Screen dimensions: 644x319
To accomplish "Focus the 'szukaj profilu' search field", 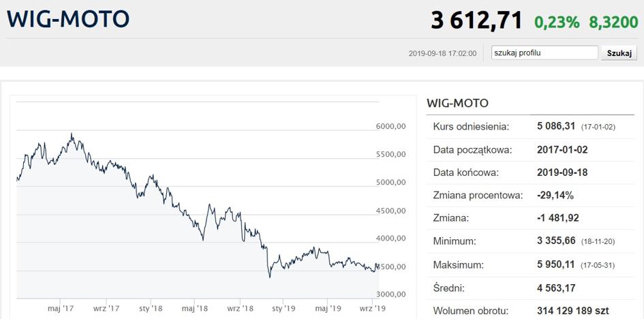I will pyautogui.click(x=545, y=52).
